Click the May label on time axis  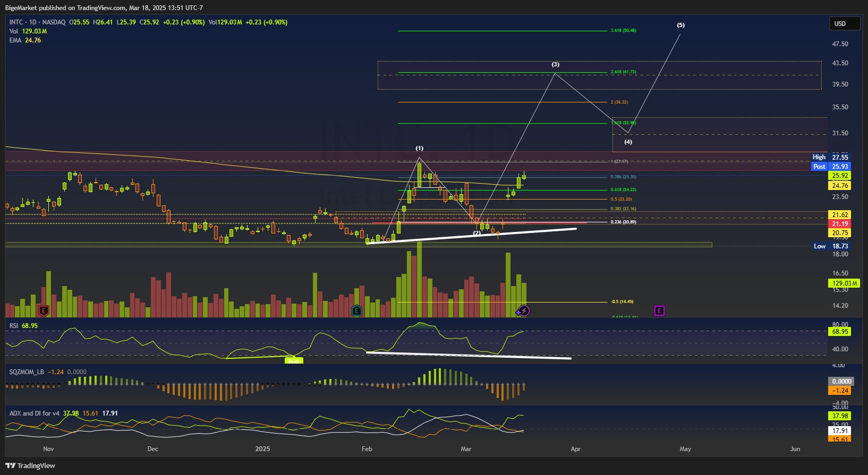[685, 449]
